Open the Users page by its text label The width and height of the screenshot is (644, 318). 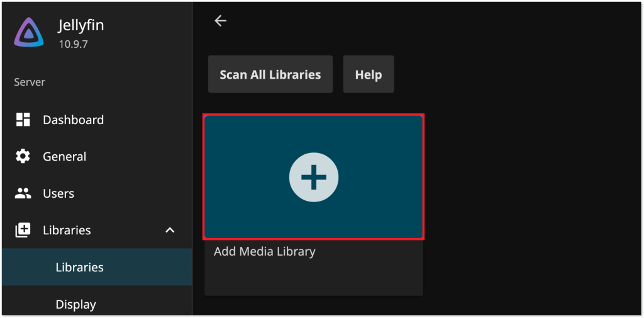tap(58, 193)
